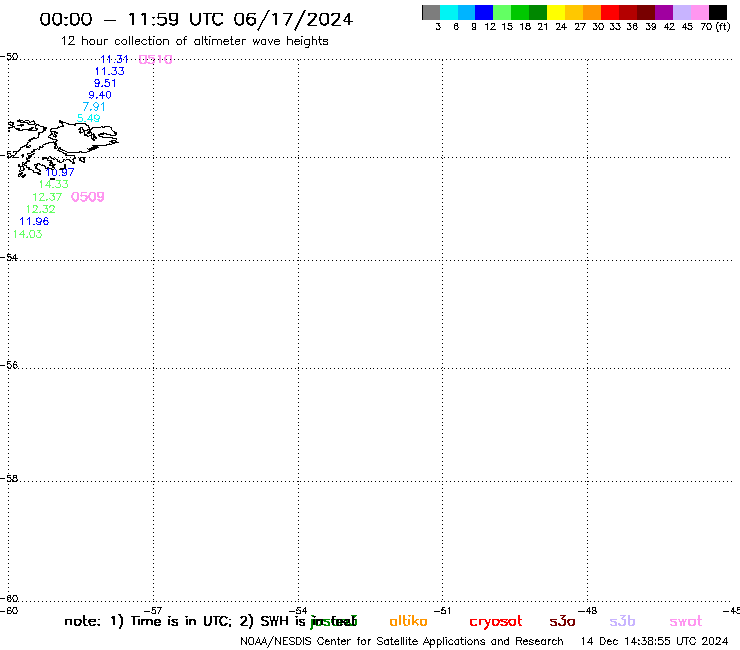
Task: Click the cryosat satellite legend label
Action: [x=496, y=622]
